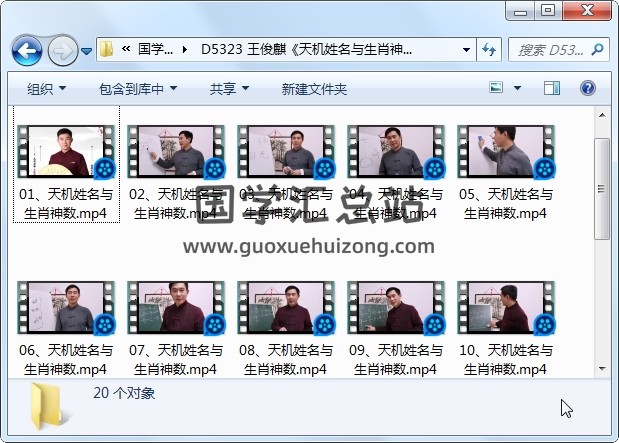Click the Forward navigation arrow button
This screenshot has width=619, height=443.
(x=62, y=49)
